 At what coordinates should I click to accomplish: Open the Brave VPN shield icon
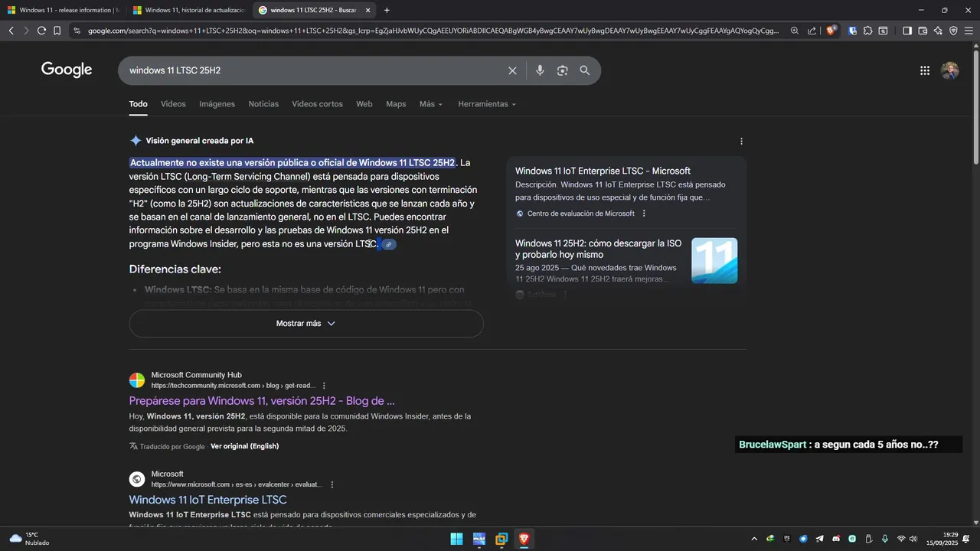click(953, 31)
